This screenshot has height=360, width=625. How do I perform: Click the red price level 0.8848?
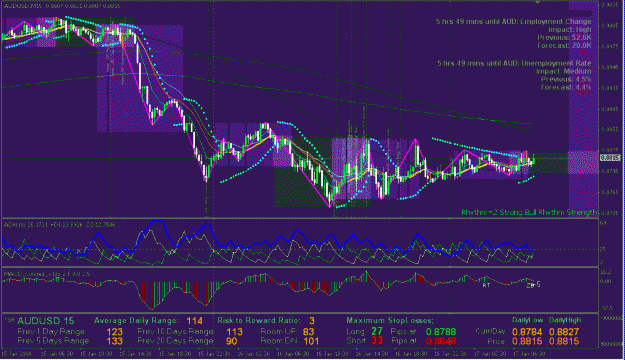(x=440, y=341)
